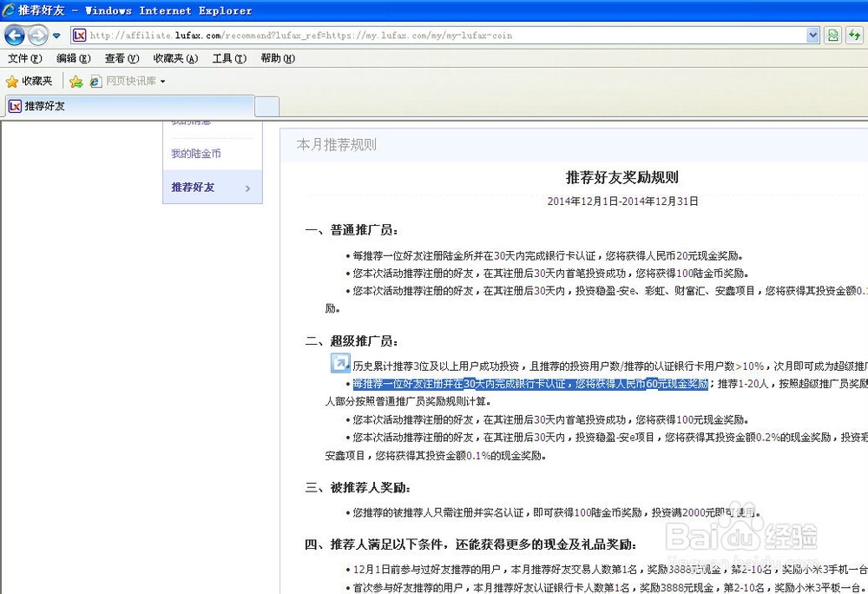
Task: Click the 本月推荐规则 heading
Action: 337,144
